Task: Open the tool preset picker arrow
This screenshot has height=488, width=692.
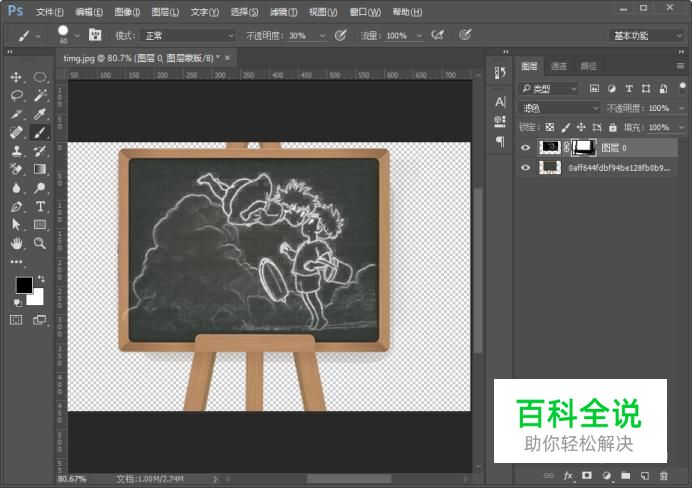Action: click(x=38, y=35)
